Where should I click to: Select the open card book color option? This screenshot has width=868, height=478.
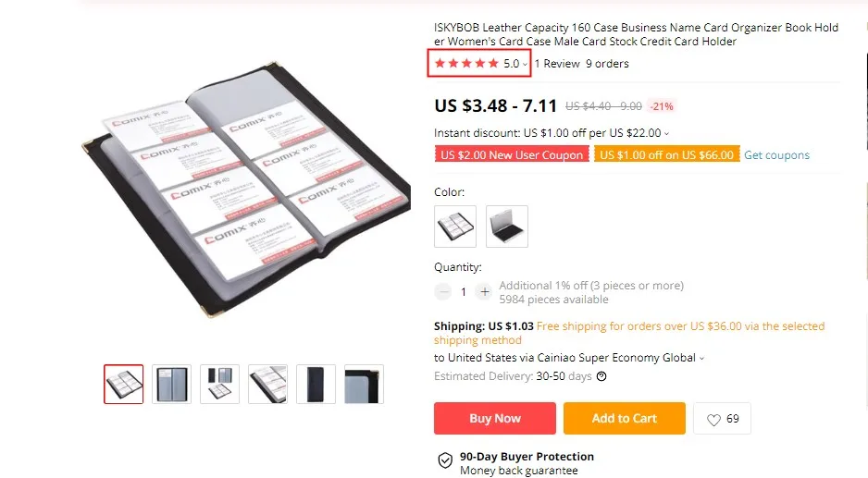click(455, 227)
